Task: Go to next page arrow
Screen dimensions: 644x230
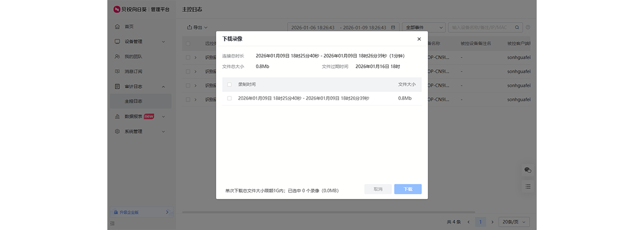Action: pyautogui.click(x=492, y=222)
